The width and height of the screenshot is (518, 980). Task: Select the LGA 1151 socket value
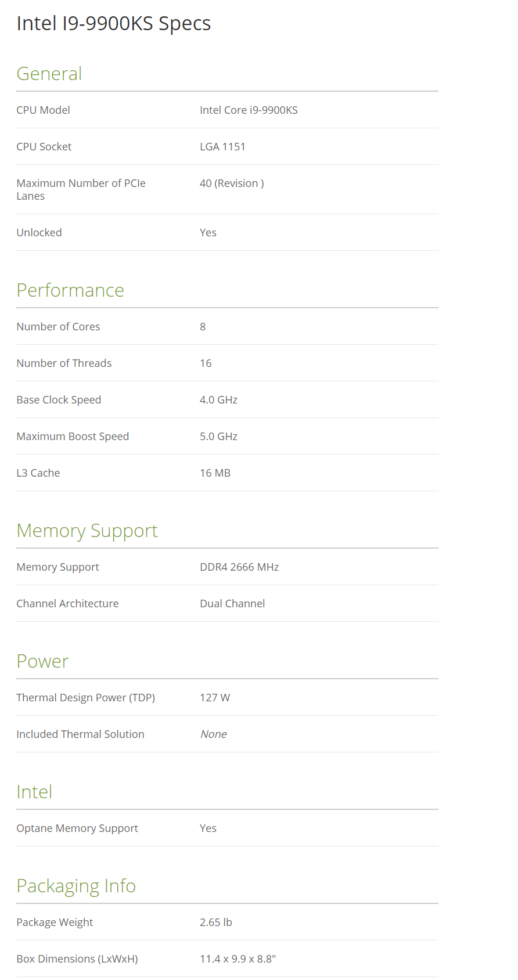point(222,147)
